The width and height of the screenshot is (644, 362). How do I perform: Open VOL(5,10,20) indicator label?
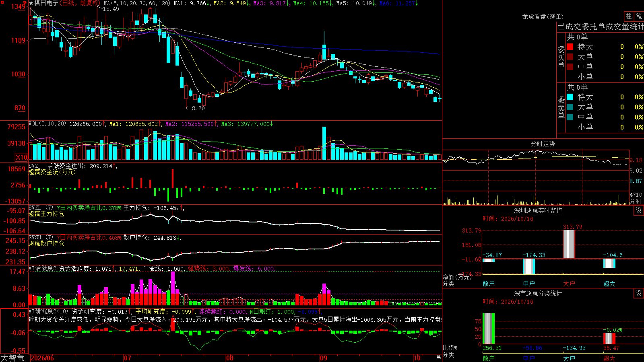click(47, 123)
